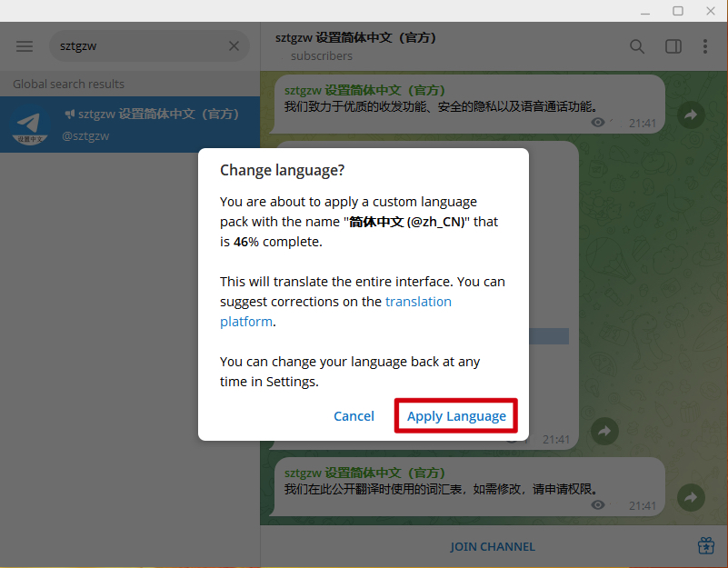This screenshot has width=728, height=568.
Task: Open the channel options three-dot menu
Action: pyautogui.click(x=704, y=45)
